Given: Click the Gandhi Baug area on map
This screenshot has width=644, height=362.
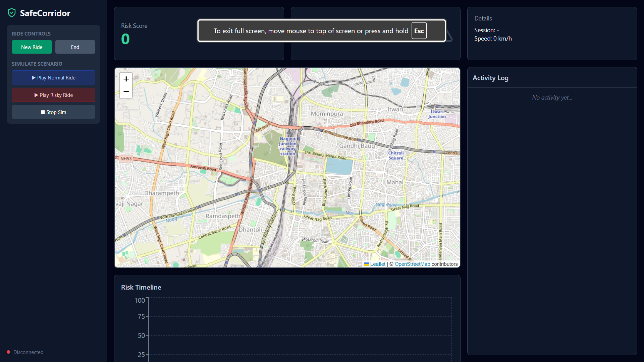Looking at the screenshot, I should pos(357,146).
